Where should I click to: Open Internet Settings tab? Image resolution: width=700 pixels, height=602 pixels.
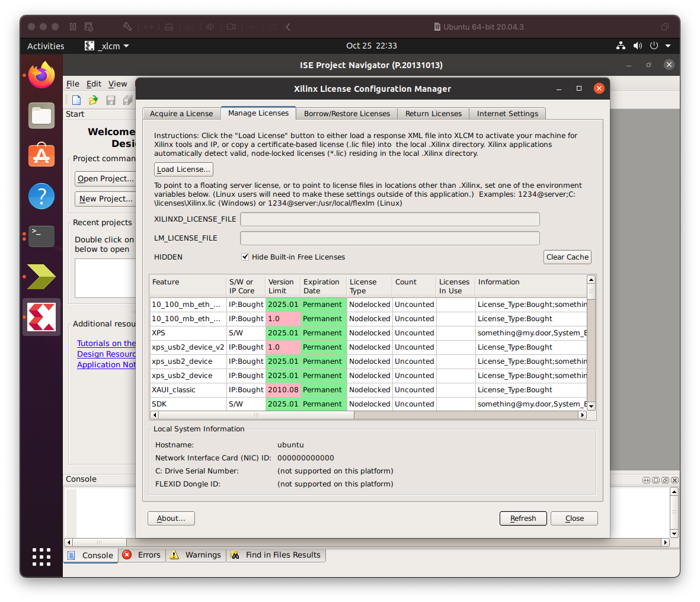point(507,113)
